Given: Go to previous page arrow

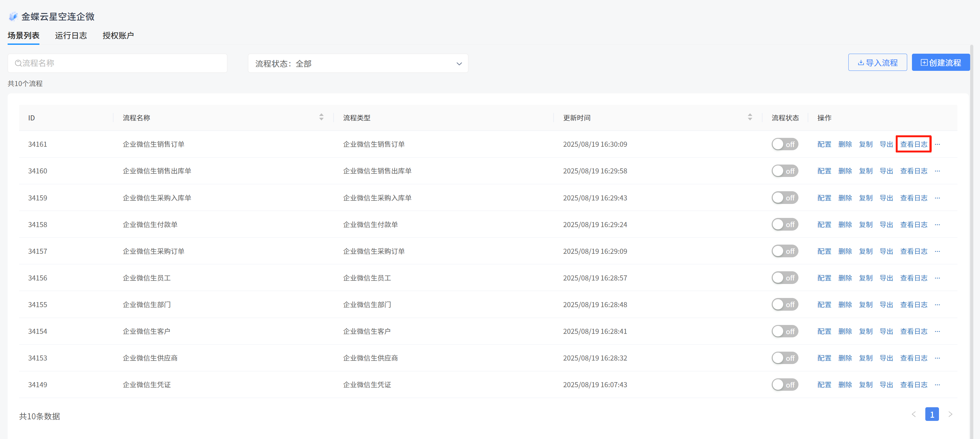Looking at the screenshot, I should pyautogui.click(x=914, y=414).
